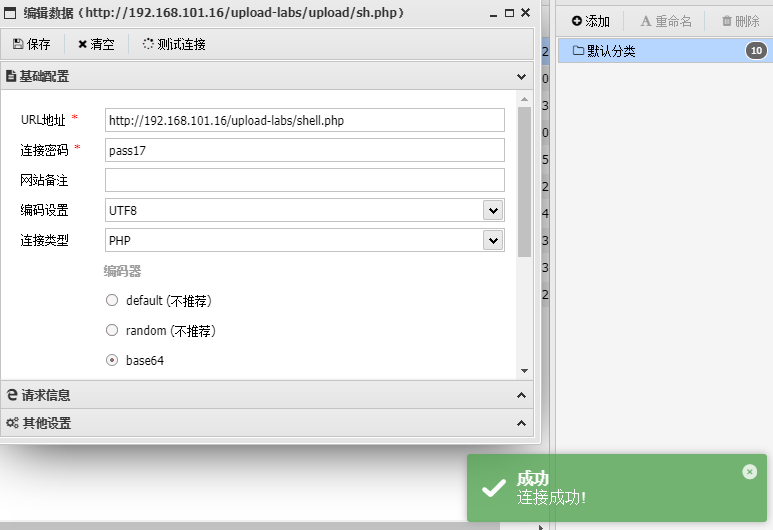Click the X icon beside 清空
This screenshot has width=773, height=530.
(x=82, y=44)
